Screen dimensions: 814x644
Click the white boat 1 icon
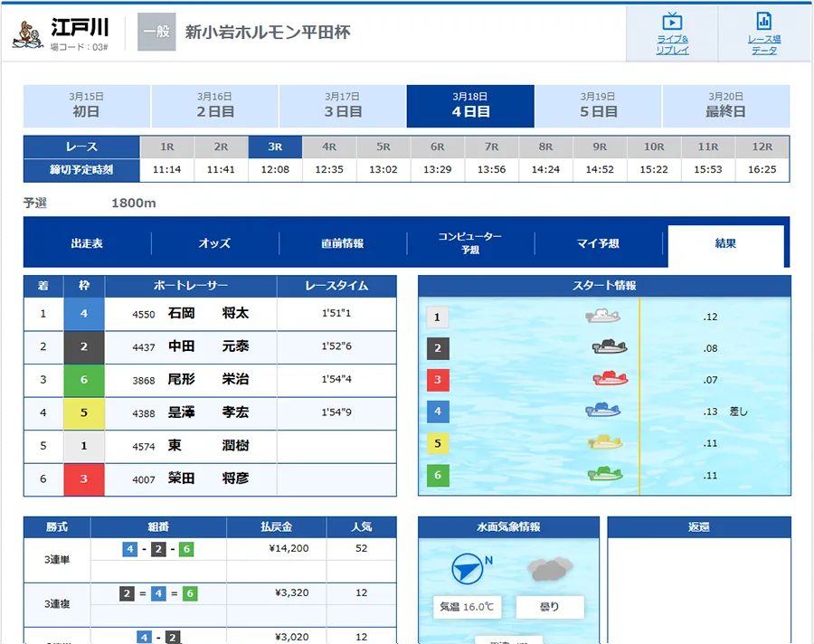pyautogui.click(x=602, y=317)
